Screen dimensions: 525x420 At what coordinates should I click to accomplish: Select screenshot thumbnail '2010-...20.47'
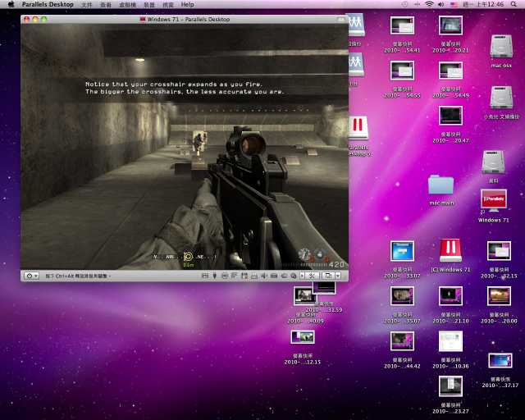coord(450,115)
